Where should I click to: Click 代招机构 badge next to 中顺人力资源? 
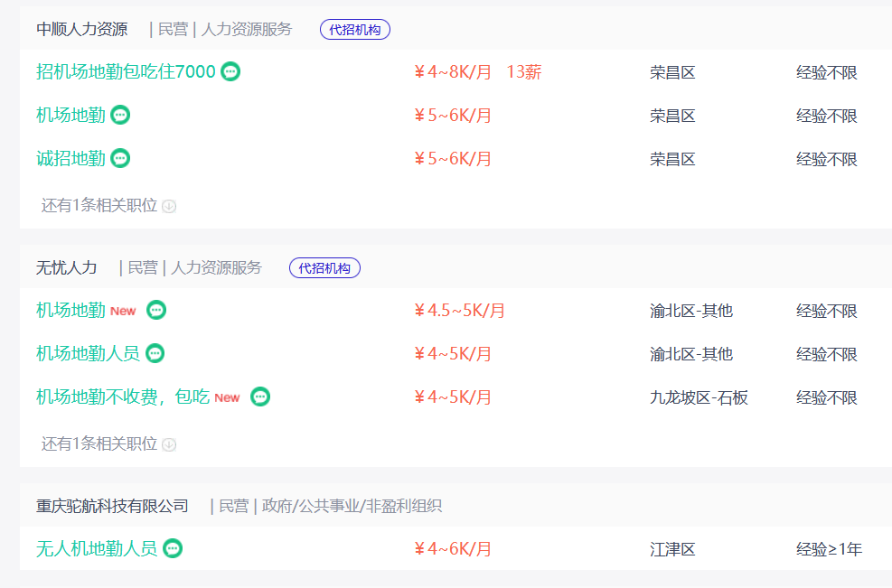(x=355, y=30)
